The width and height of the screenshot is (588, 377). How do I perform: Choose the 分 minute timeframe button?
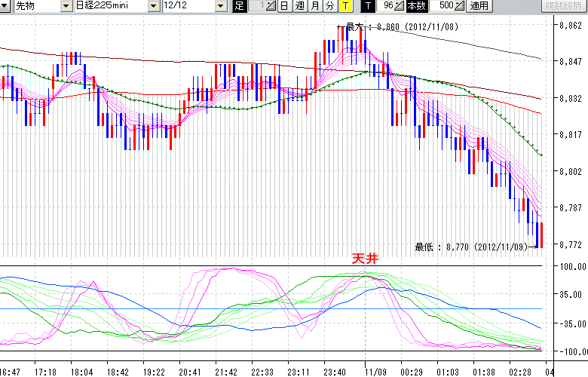(329, 6)
